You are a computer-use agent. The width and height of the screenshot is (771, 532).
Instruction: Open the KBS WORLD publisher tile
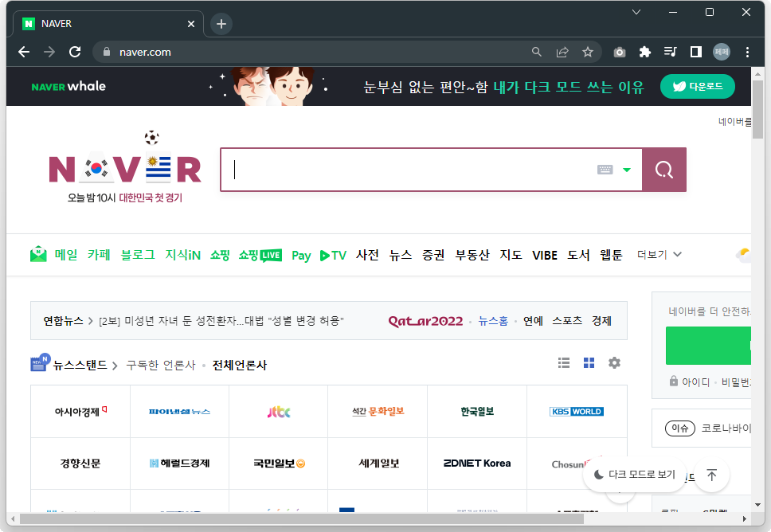coord(577,411)
